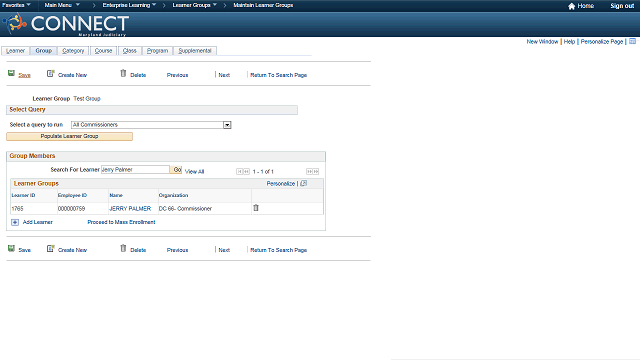Open grid in new window icon beside Personalize

[x=303, y=183]
